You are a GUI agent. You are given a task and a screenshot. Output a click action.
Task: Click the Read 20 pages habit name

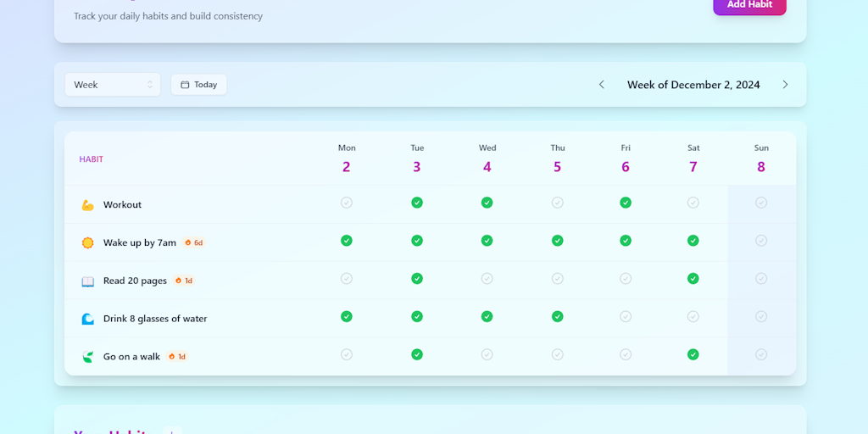[x=135, y=281]
